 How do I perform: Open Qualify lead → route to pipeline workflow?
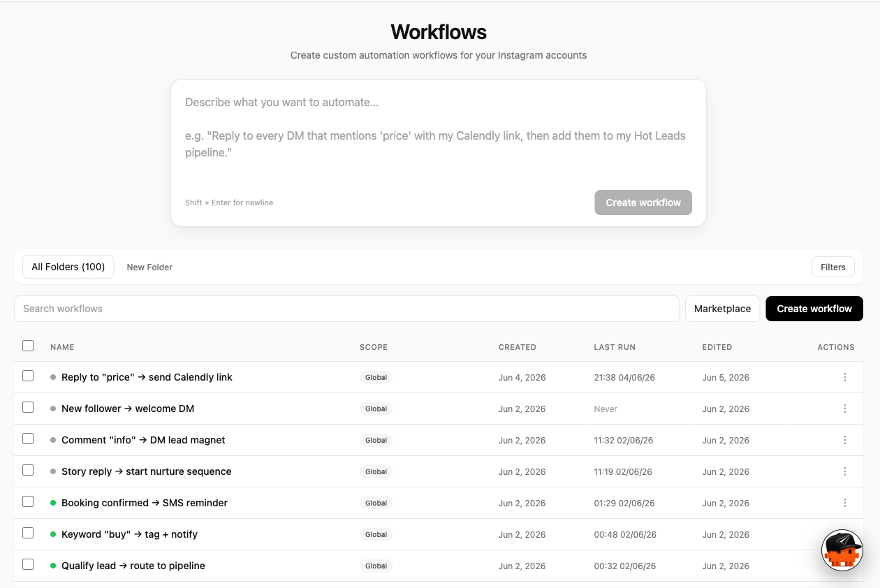pyautogui.click(x=133, y=566)
